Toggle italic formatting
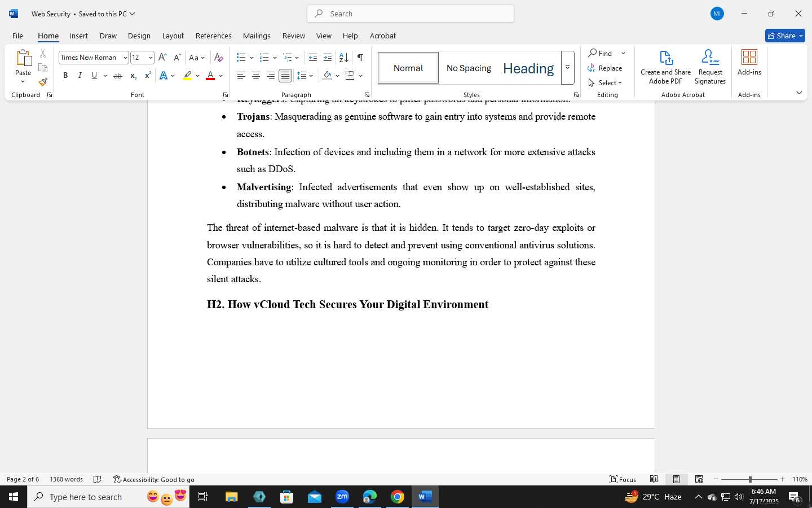Image resolution: width=812 pixels, height=508 pixels. tap(80, 76)
